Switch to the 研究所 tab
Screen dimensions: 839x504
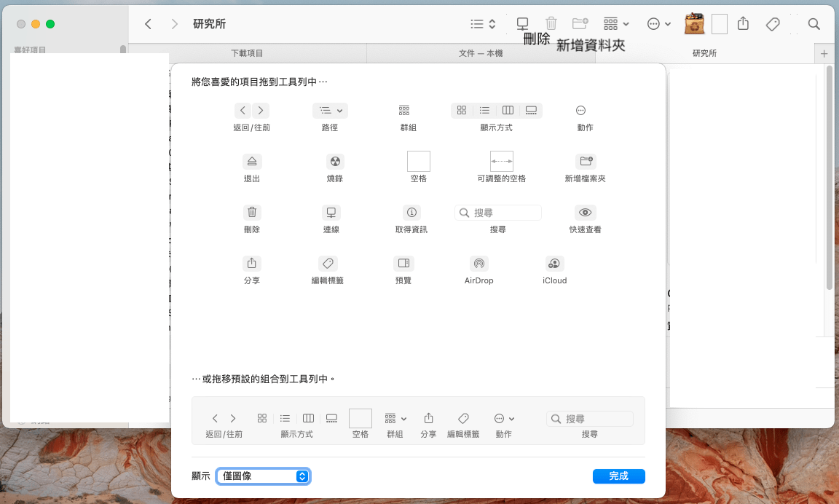[x=704, y=53]
